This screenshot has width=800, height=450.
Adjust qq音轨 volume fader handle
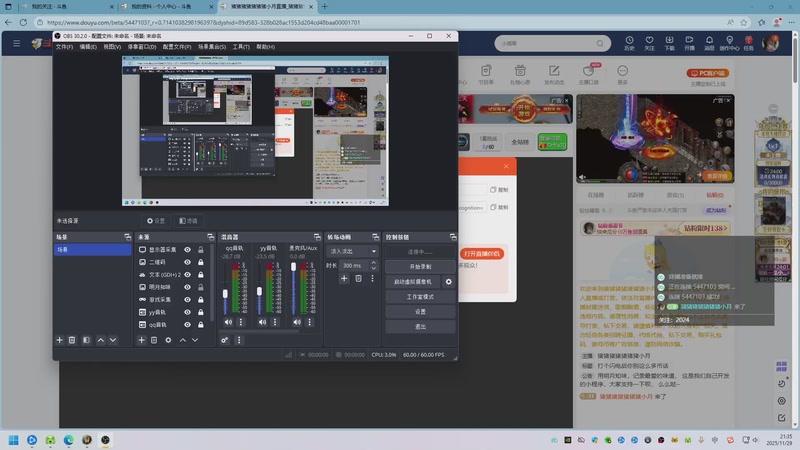click(225, 293)
